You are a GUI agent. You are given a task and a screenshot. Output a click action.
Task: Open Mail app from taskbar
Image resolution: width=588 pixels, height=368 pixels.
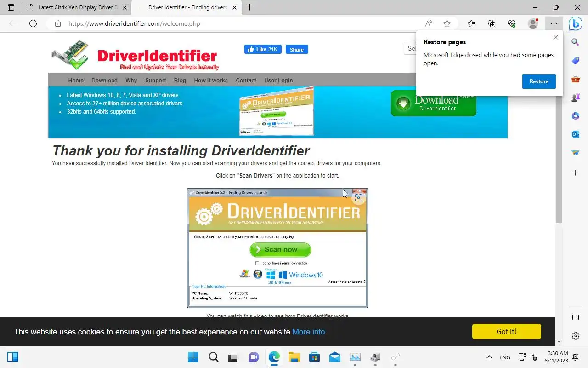(x=334, y=357)
